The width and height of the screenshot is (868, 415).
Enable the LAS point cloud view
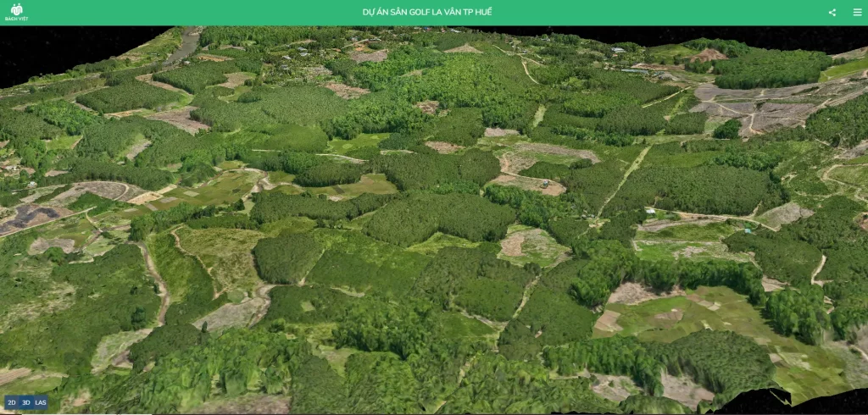[40, 402]
